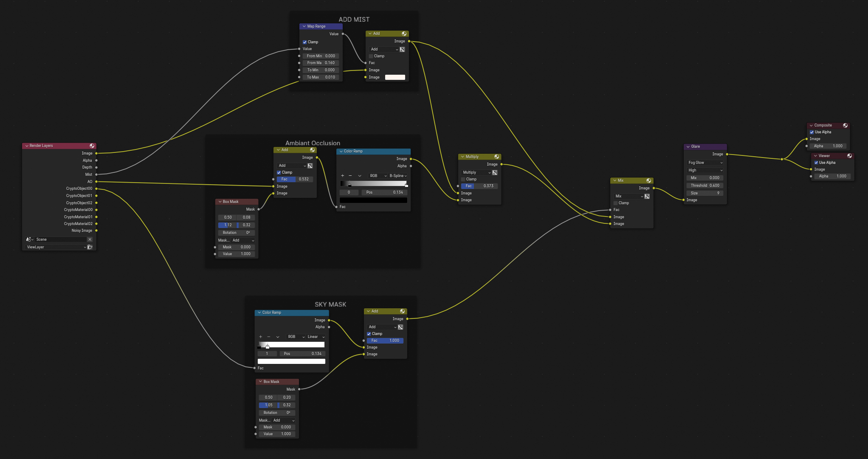This screenshot has height=459, width=868.
Task: Click render icon beside ViewLayer field
Action: pos(90,247)
